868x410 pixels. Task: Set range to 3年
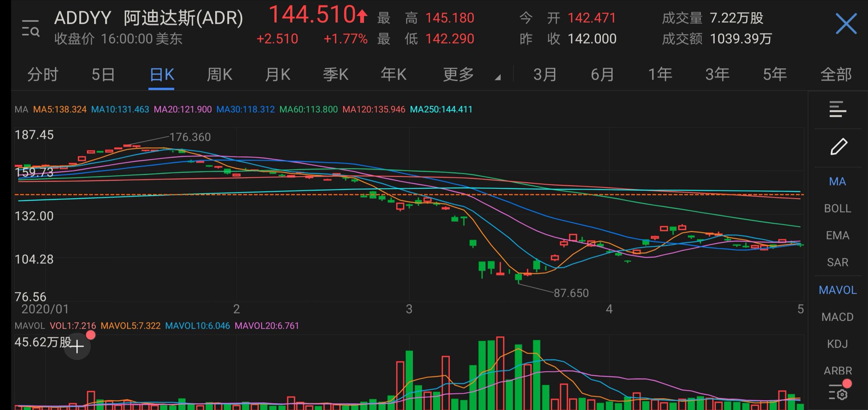tap(718, 74)
